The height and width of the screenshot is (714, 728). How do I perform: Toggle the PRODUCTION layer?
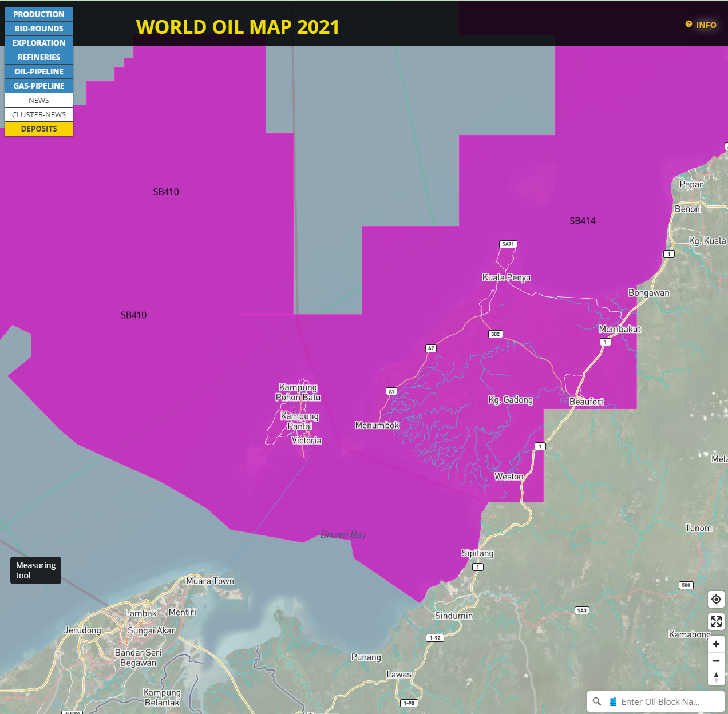pos(39,14)
